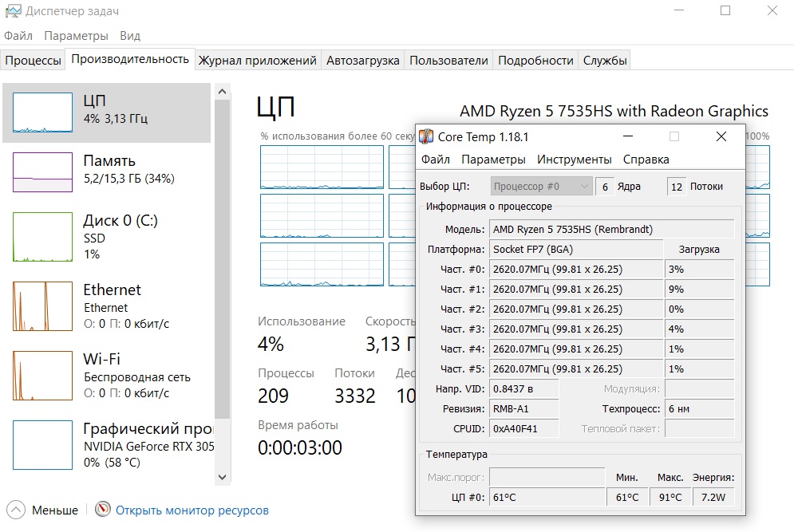Click the ЦП #0 temperature 61°C field
The image size is (794, 532).
[x=547, y=497]
